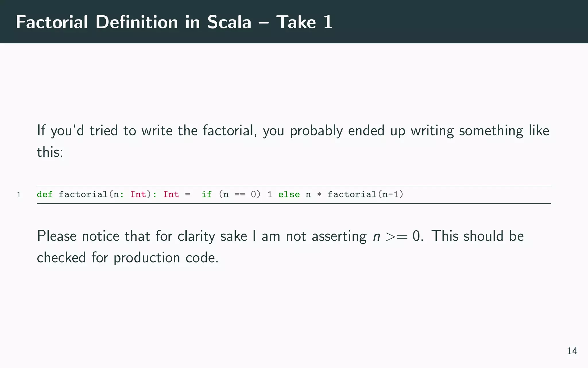Click the text 'checked for production code.'
This screenshot has width=588, height=368.
(128, 258)
